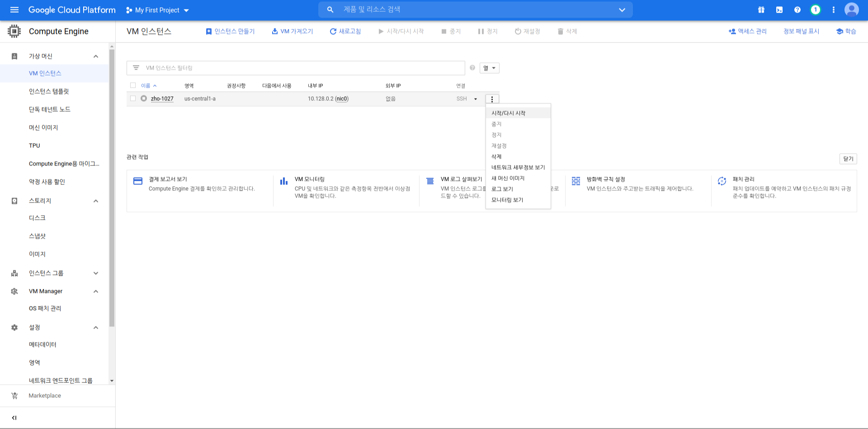Sort by the 이름 column header
Screen dimensions: 868x429
[x=148, y=85]
